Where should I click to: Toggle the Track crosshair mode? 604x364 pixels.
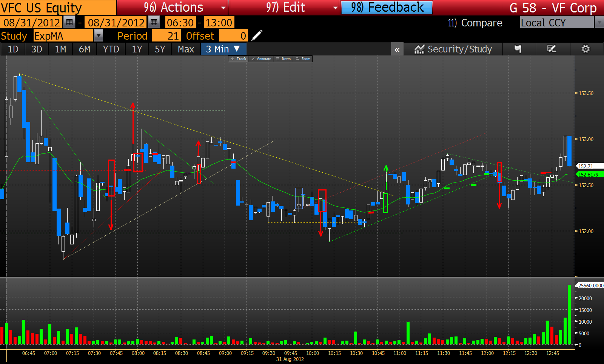point(238,59)
